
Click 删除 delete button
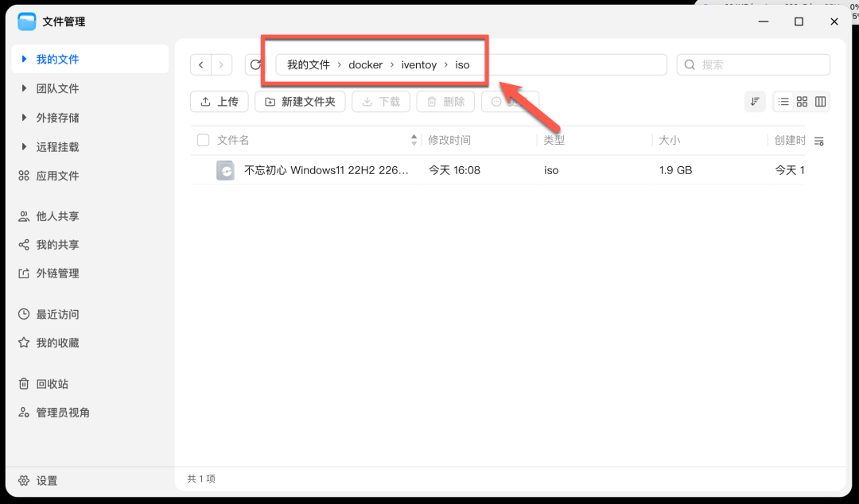pyautogui.click(x=445, y=101)
